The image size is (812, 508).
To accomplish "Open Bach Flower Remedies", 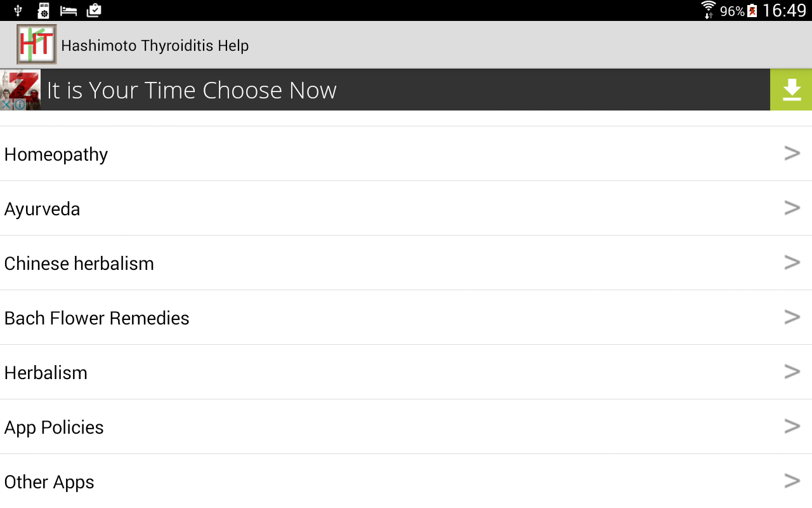I will click(96, 318).
